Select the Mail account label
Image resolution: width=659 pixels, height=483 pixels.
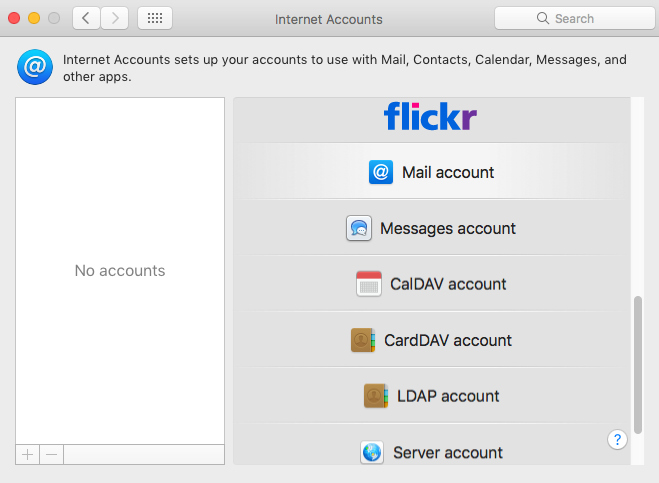[x=448, y=172]
